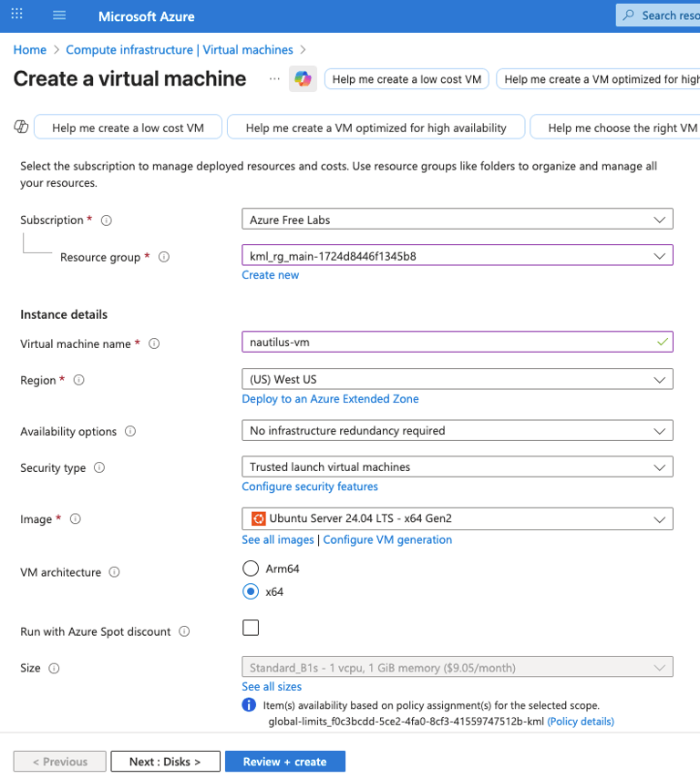Click the info icon next to Security type
The height and width of the screenshot is (779, 700).
pos(99,468)
